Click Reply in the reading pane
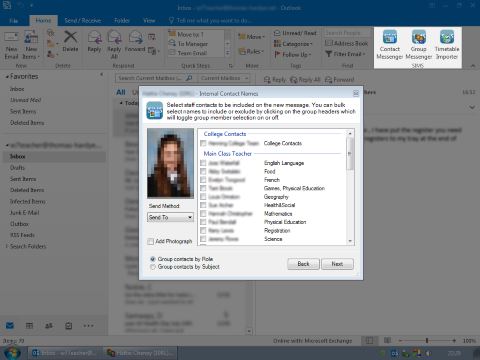The width and height of the screenshot is (480, 360). tap(275, 80)
